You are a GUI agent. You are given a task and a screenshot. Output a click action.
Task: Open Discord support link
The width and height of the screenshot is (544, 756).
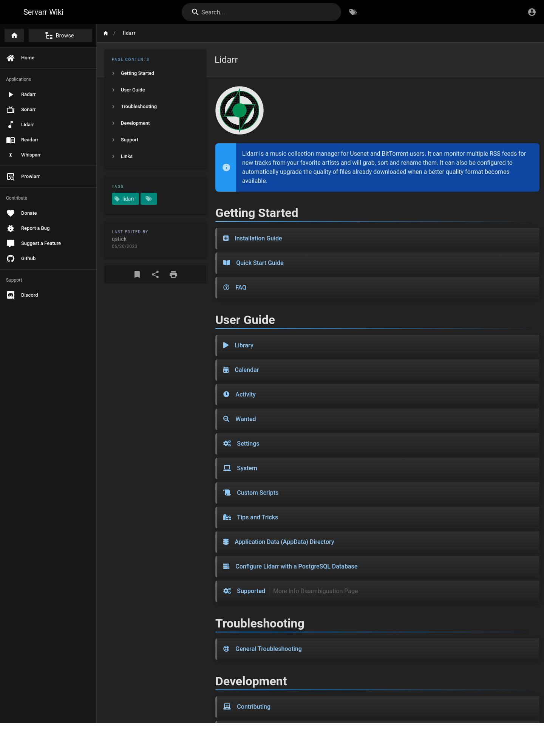[x=48, y=295]
